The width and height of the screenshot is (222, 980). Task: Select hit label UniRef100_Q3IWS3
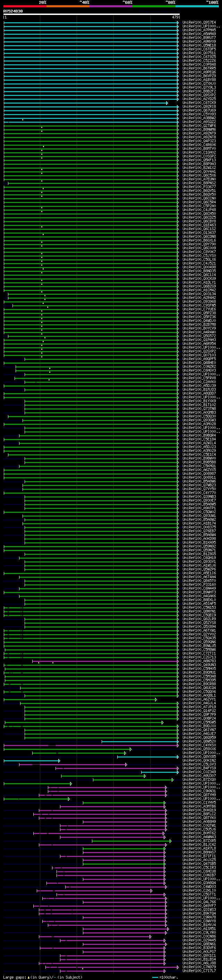point(199,909)
